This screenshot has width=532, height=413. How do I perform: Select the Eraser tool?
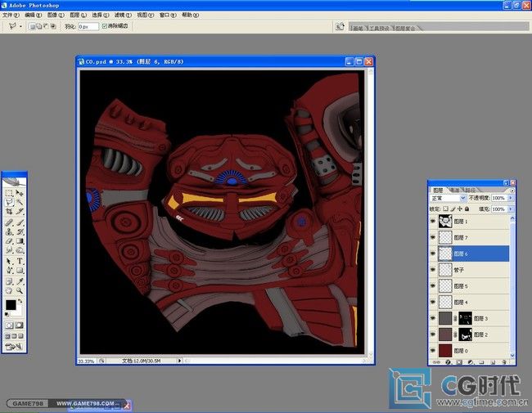(9, 241)
